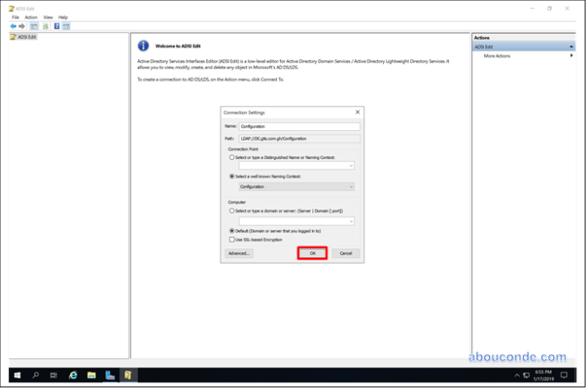Click the Windows Start button
This screenshot has width=588, height=388.
point(16,375)
